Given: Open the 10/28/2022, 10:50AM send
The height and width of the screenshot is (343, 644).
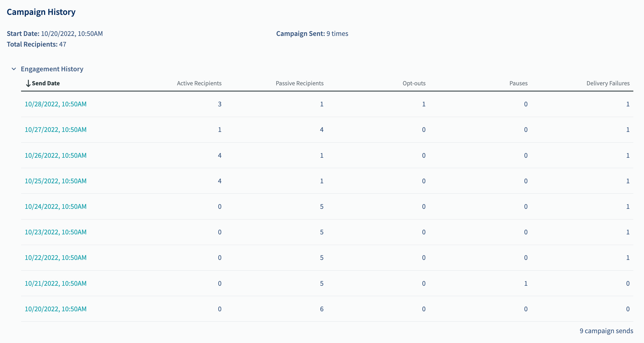Looking at the screenshot, I should pyautogui.click(x=56, y=104).
